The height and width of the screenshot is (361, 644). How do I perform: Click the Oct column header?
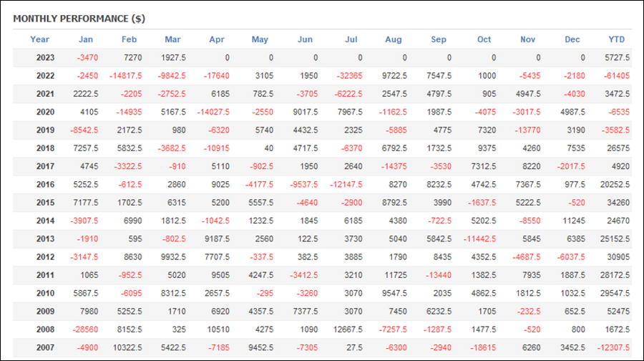point(484,39)
